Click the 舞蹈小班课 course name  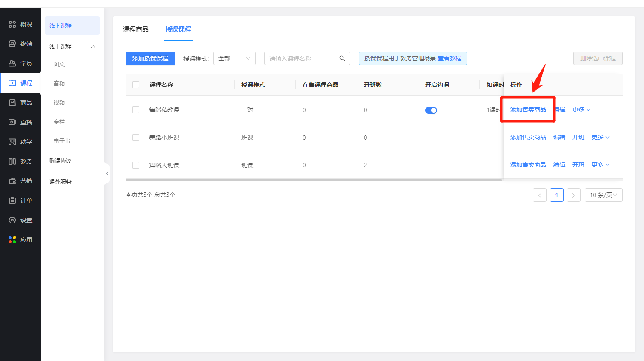[x=164, y=138]
